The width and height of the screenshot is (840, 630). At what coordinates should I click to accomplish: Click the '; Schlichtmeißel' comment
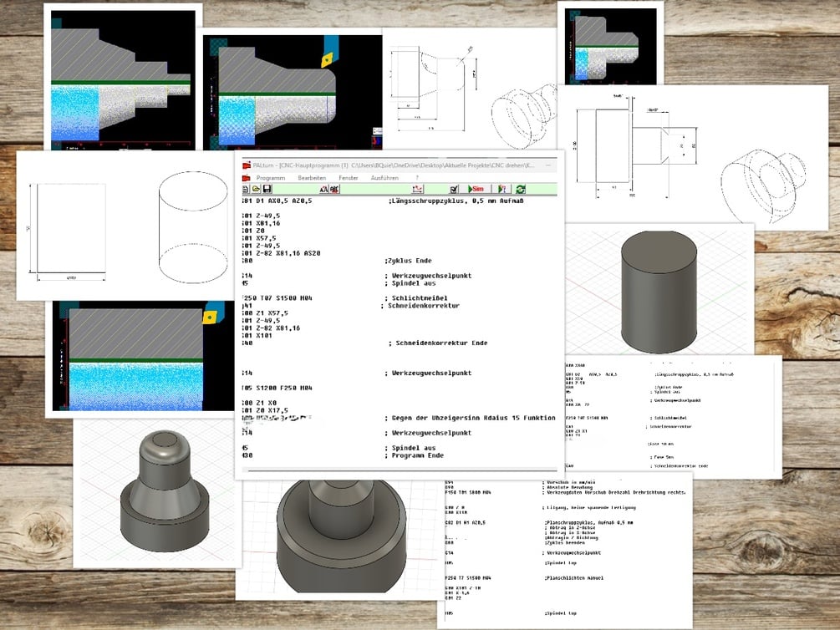(415, 298)
